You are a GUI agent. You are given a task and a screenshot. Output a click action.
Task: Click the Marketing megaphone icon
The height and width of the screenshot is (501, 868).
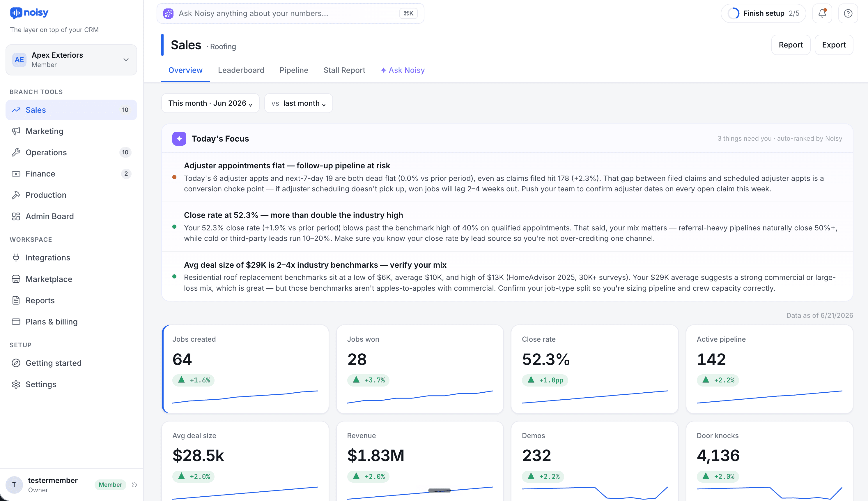(16, 131)
